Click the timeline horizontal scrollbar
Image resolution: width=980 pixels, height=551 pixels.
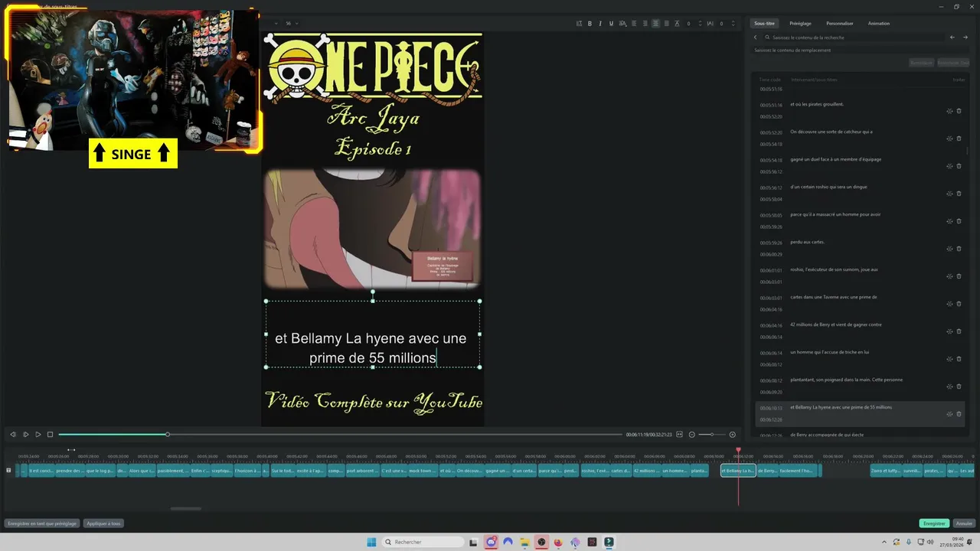tap(186, 508)
